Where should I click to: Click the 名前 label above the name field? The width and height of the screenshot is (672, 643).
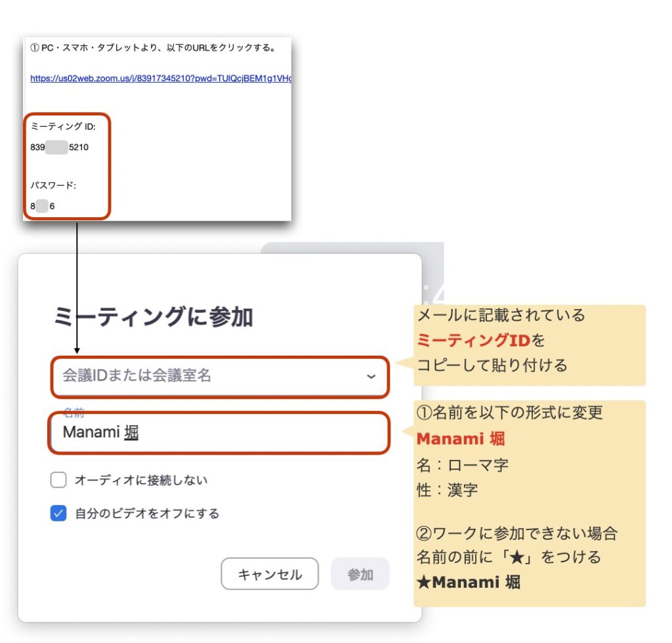tap(73, 411)
